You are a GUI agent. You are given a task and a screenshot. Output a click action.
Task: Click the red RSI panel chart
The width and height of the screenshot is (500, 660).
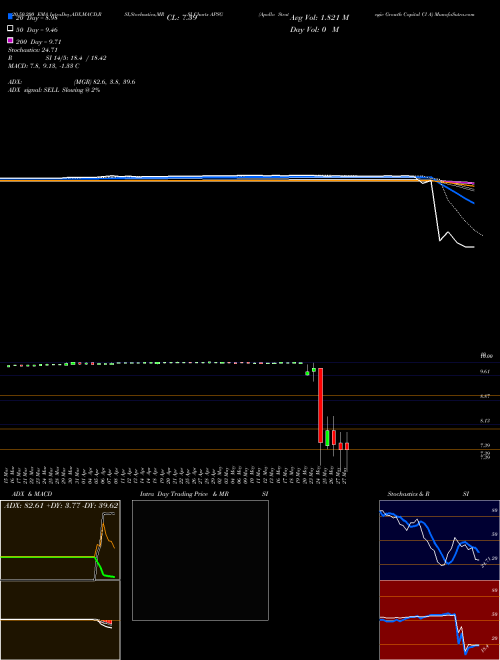click(439, 620)
